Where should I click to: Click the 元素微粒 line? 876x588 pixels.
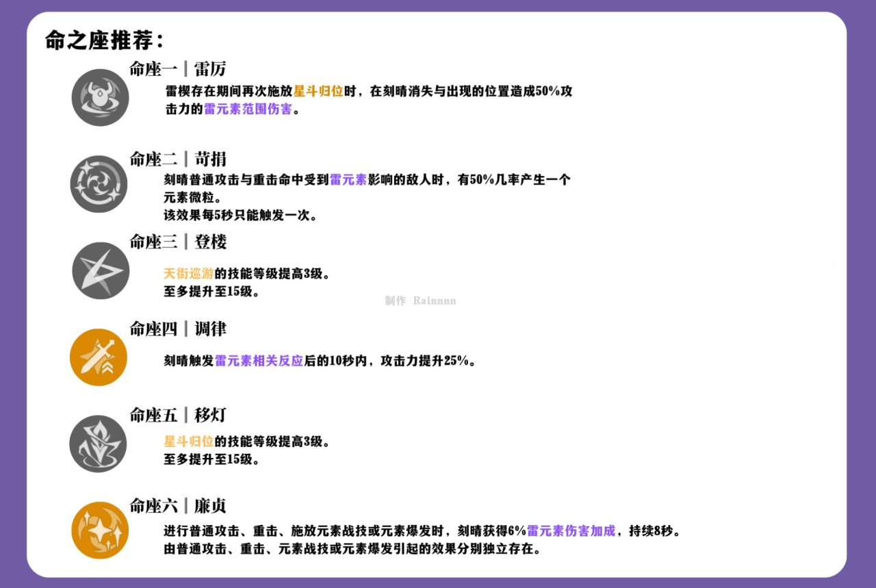pyautogui.click(x=192, y=198)
